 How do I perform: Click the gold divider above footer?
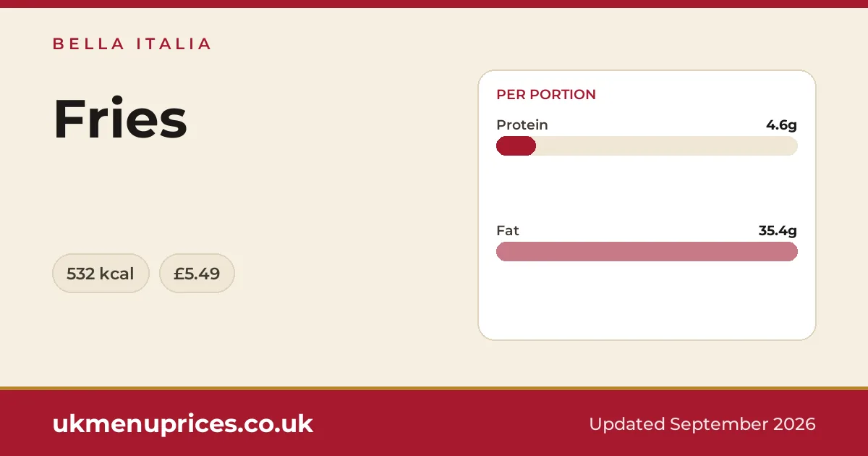click(x=434, y=389)
